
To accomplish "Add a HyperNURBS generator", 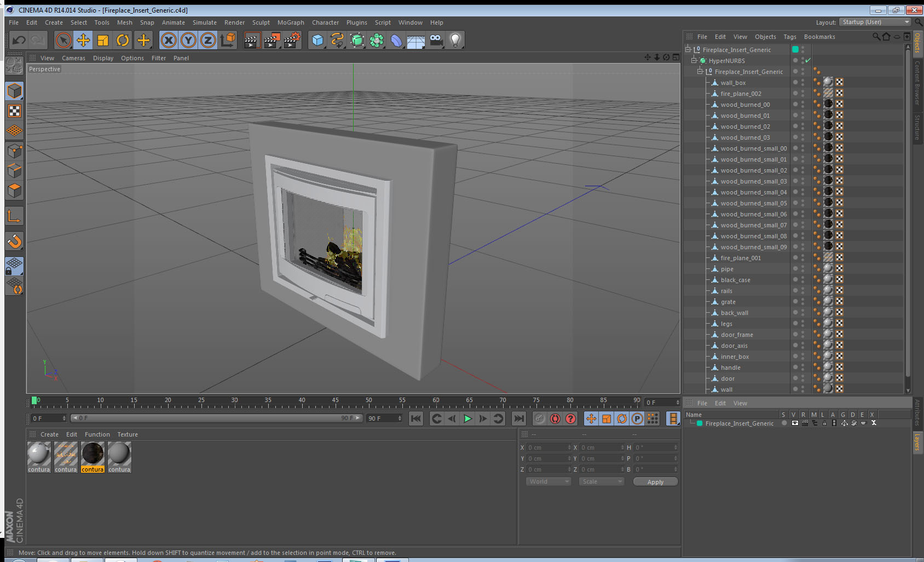I will click(x=357, y=40).
